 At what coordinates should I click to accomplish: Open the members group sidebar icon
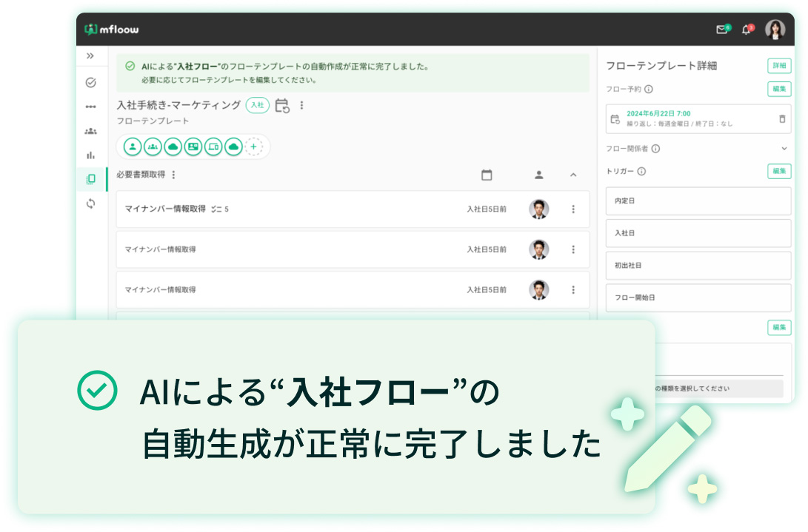coord(90,131)
